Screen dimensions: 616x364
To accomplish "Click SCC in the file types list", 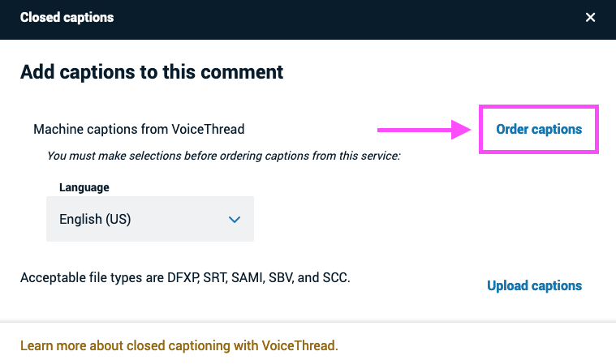I will pyautogui.click(x=336, y=278).
